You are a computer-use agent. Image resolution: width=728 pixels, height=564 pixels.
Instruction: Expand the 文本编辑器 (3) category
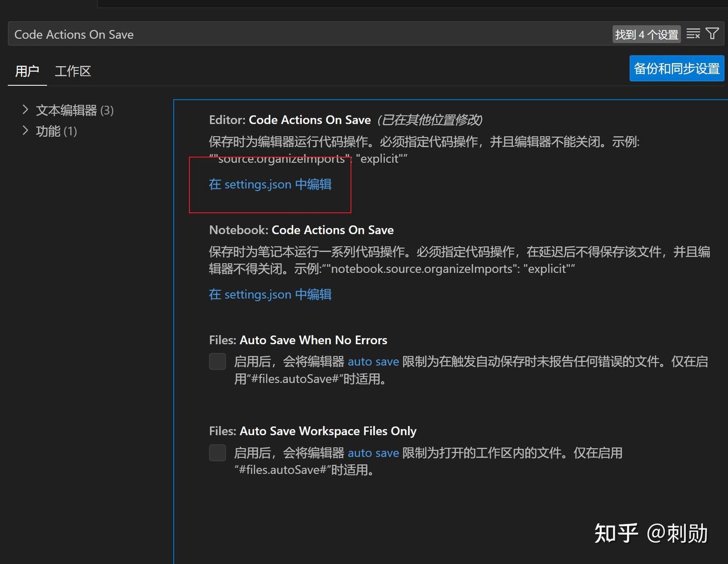click(25, 109)
